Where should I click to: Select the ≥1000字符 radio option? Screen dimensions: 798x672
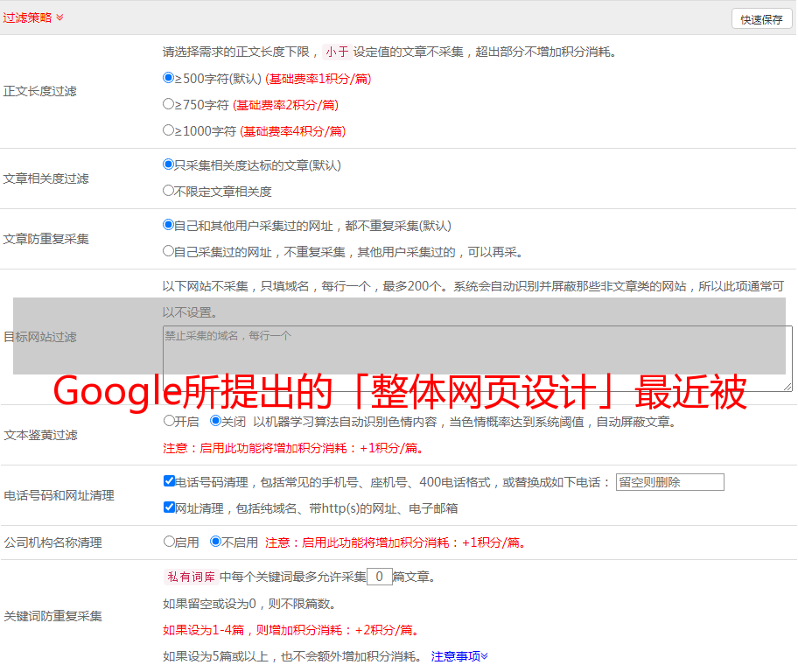169,130
